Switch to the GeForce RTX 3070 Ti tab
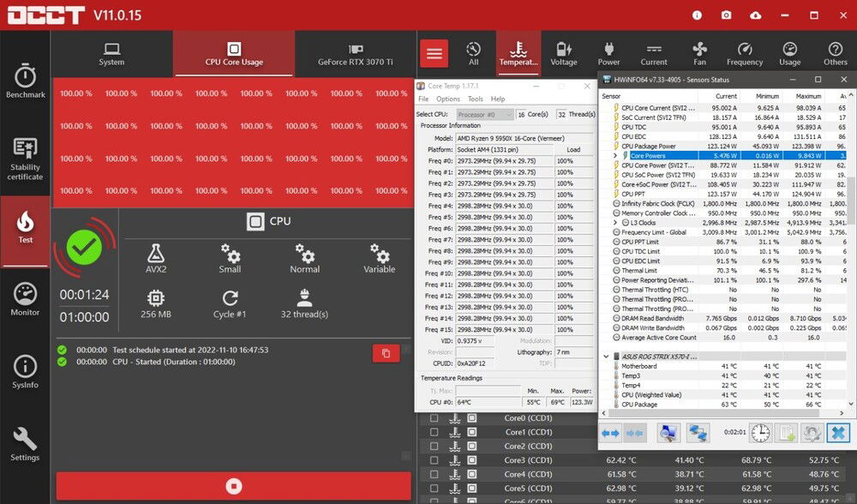Screen dimensions: 857x504 coord(356,54)
